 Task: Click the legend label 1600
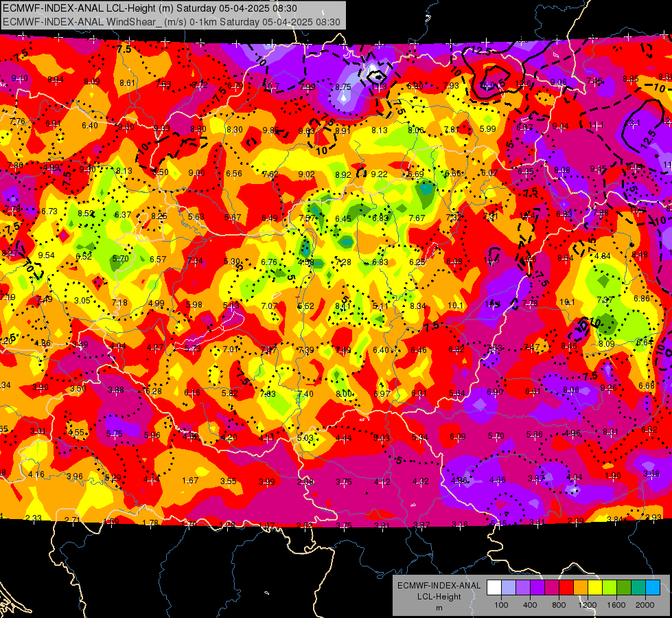616,605
